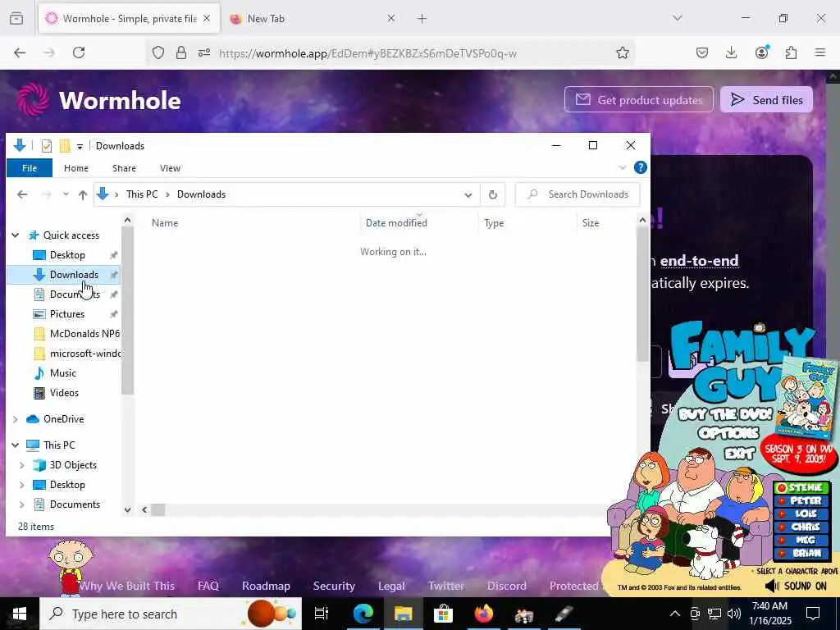Expand Documents under This PC
840x630 pixels.
pyautogui.click(x=22, y=504)
